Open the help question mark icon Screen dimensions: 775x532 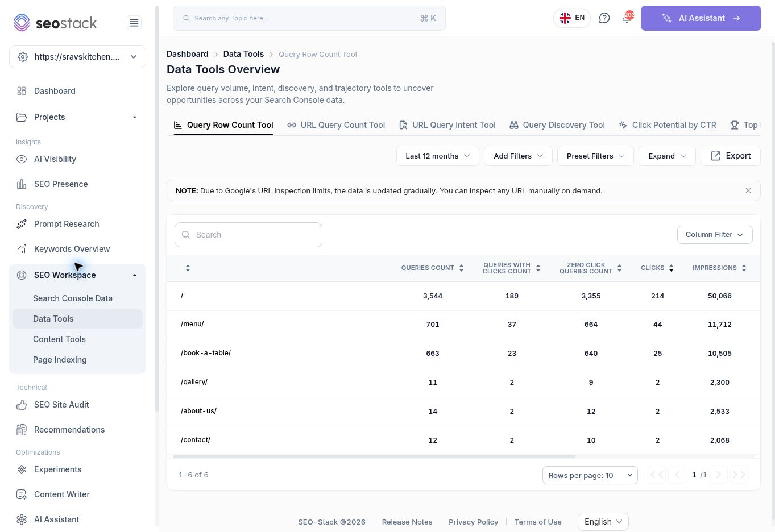coord(604,18)
